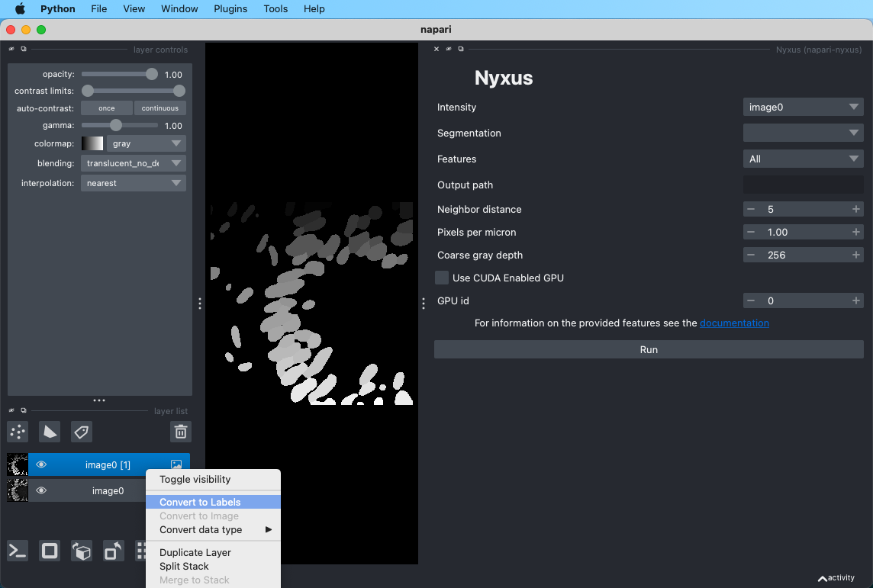This screenshot has width=873, height=588.
Task: Open the Intensity layer dropdown
Action: pyautogui.click(x=803, y=107)
